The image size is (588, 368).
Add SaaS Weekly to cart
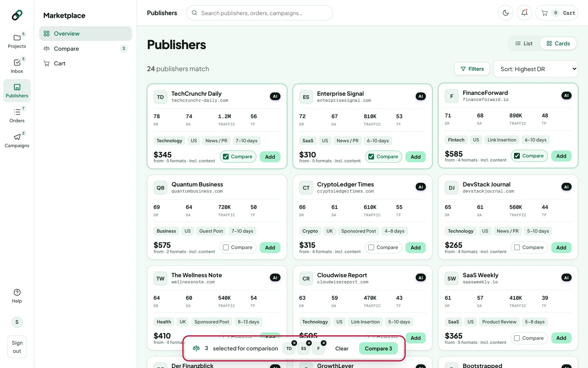[561, 338]
